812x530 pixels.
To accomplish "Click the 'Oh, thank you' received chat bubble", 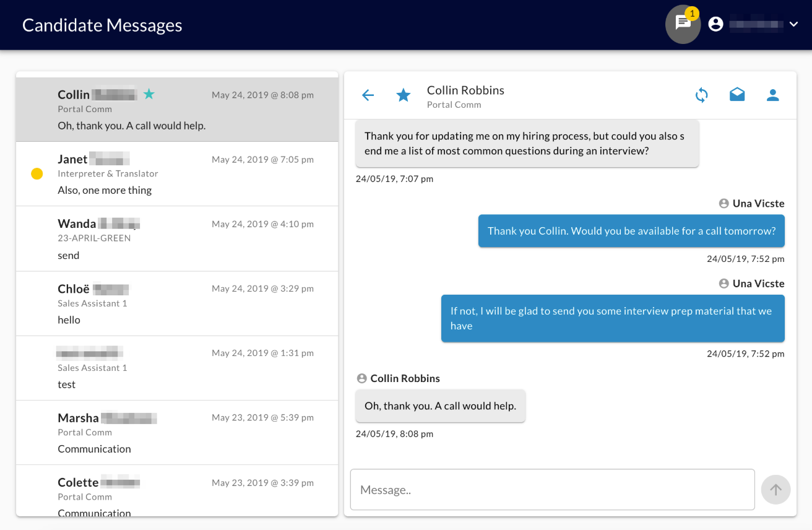I will coord(440,406).
